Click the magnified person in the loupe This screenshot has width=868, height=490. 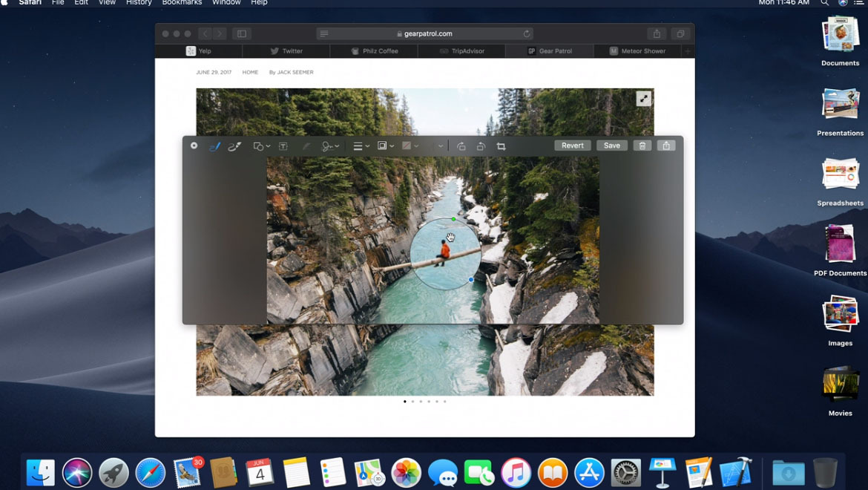pos(444,252)
